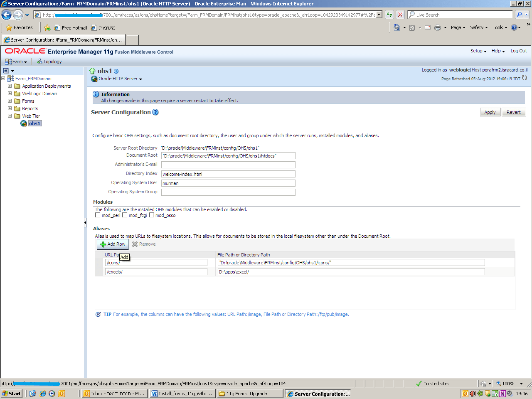The height and width of the screenshot is (399, 532).
Task: Enable the mod_fcgi module checkbox
Action: pos(125,215)
